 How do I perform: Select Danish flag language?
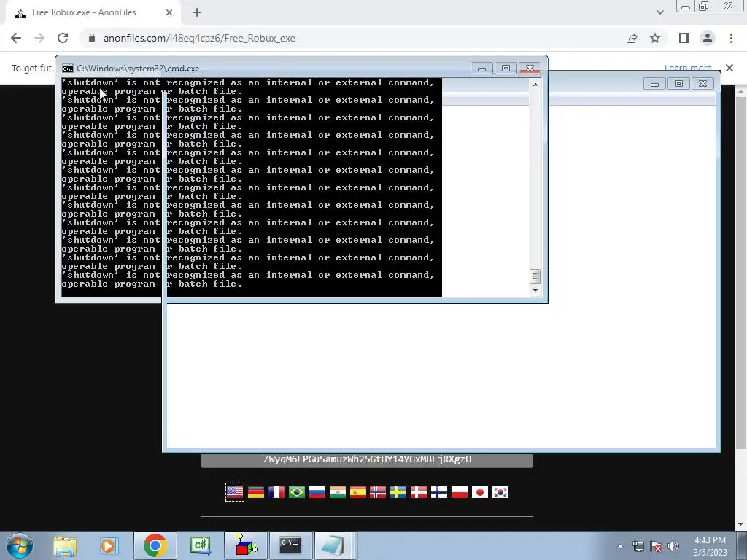[419, 492]
